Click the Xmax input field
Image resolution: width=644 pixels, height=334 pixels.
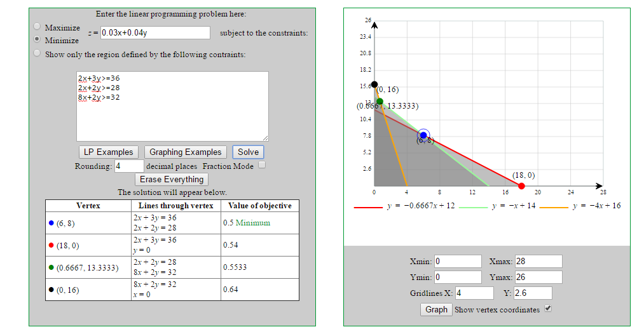pos(538,262)
